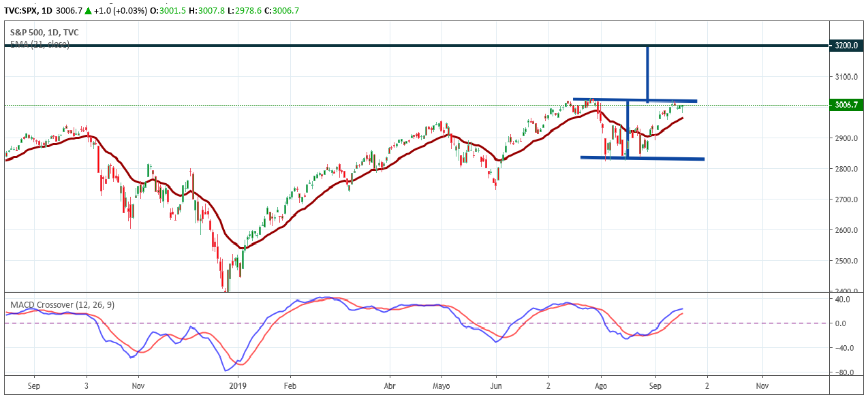Screen dimensions: 868x399
Task: Click the 2500.0 price axis value
Action: tap(845, 261)
